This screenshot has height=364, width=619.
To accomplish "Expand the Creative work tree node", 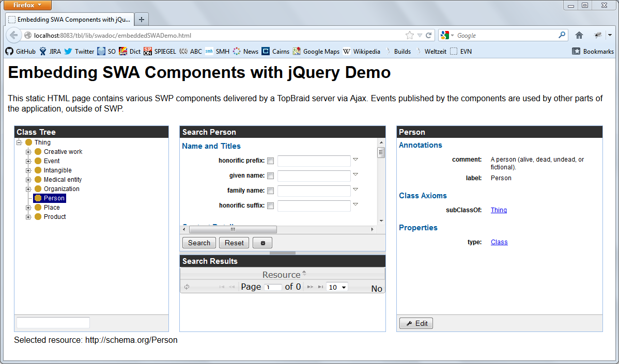I will (28, 152).
